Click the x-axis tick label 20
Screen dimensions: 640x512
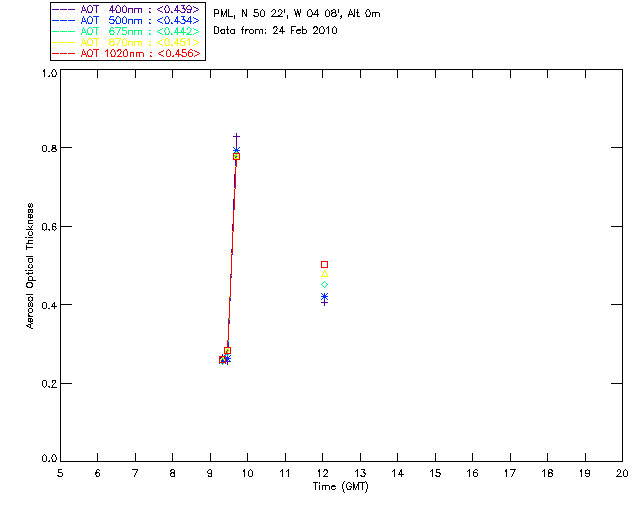coord(622,473)
